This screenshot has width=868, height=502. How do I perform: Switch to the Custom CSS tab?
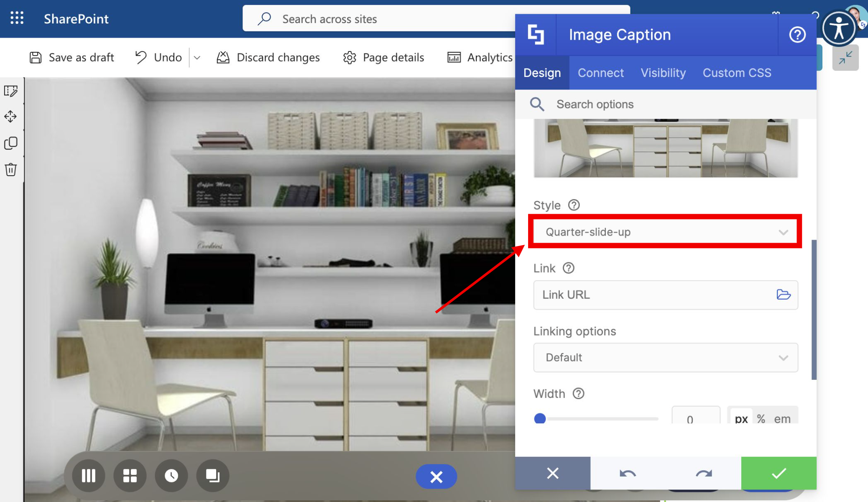[x=737, y=73]
